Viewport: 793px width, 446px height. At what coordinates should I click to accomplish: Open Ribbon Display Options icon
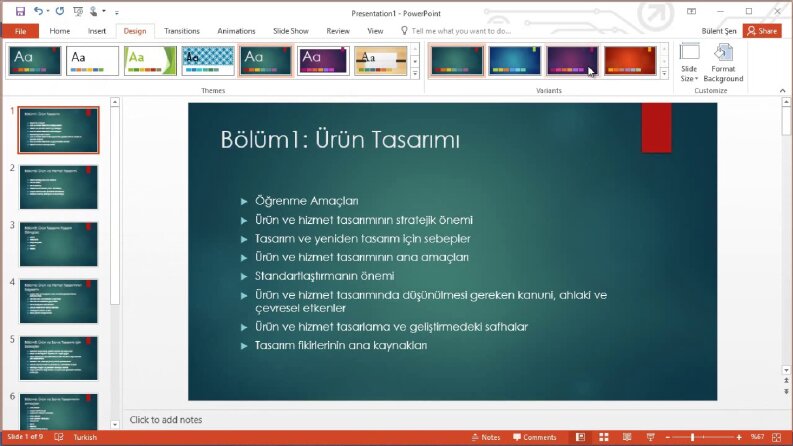coord(691,11)
